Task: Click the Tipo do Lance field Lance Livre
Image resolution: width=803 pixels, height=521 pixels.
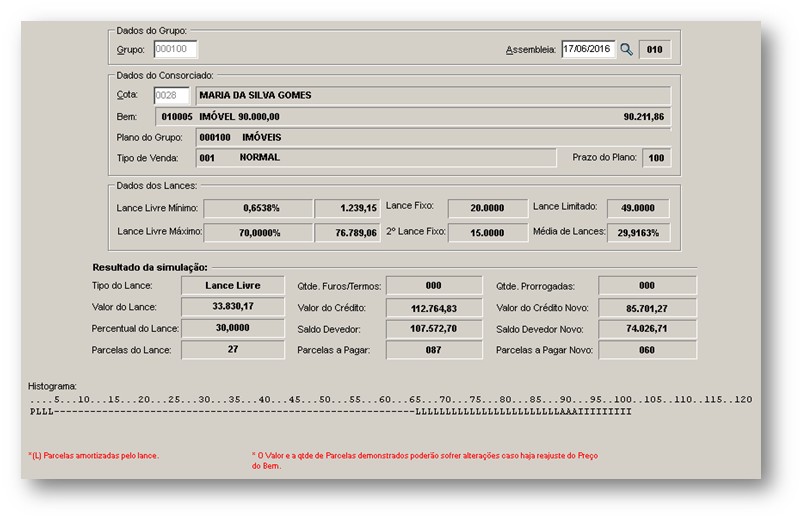Action: pyautogui.click(x=233, y=285)
